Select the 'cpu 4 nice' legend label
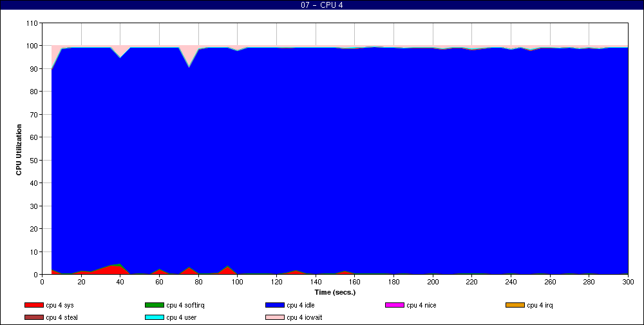Viewport: 644px width, 325px height. coord(421,305)
